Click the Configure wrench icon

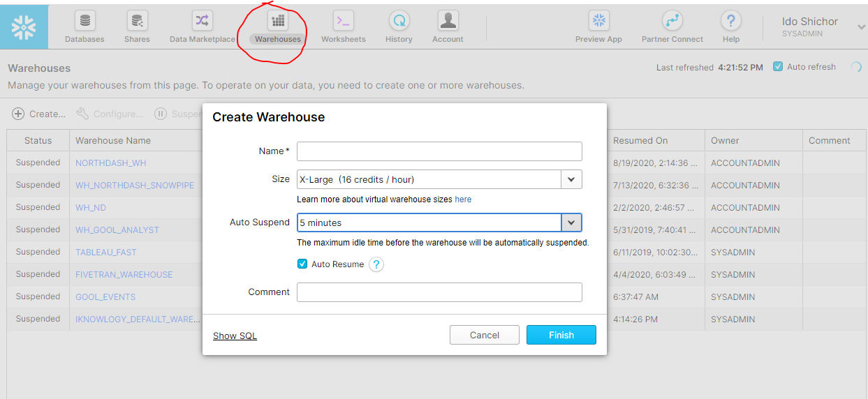coord(82,114)
